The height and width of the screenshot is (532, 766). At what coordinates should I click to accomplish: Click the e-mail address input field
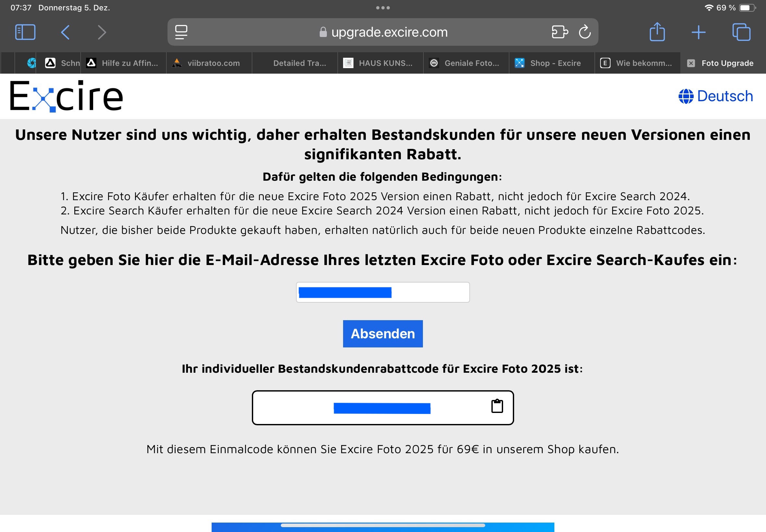click(x=383, y=292)
